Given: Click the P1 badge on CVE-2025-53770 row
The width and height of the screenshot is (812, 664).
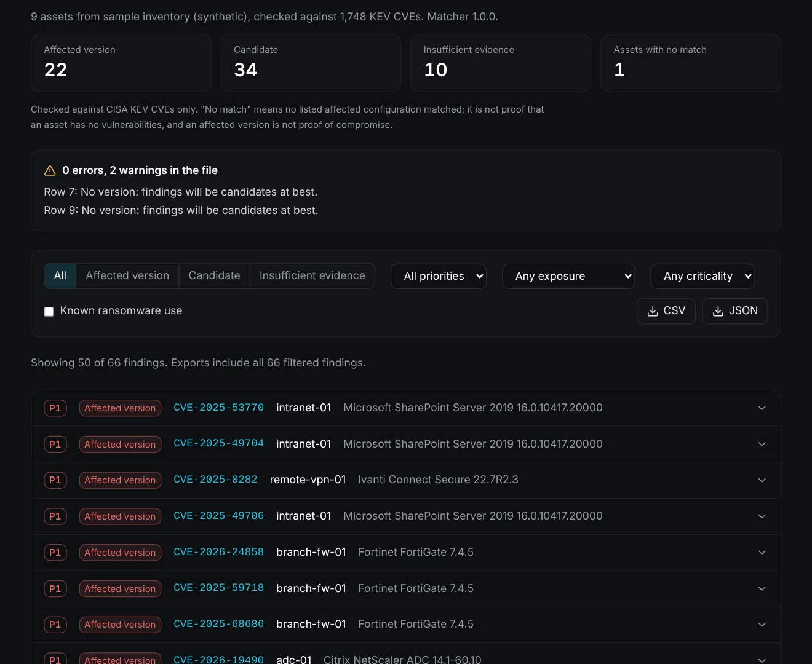Looking at the screenshot, I should tap(55, 408).
